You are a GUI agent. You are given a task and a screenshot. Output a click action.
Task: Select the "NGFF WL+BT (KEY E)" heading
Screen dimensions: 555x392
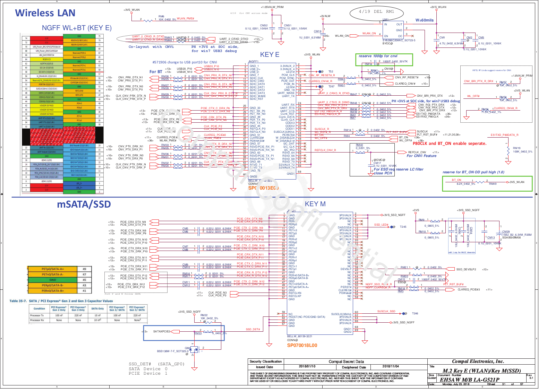tap(77, 28)
